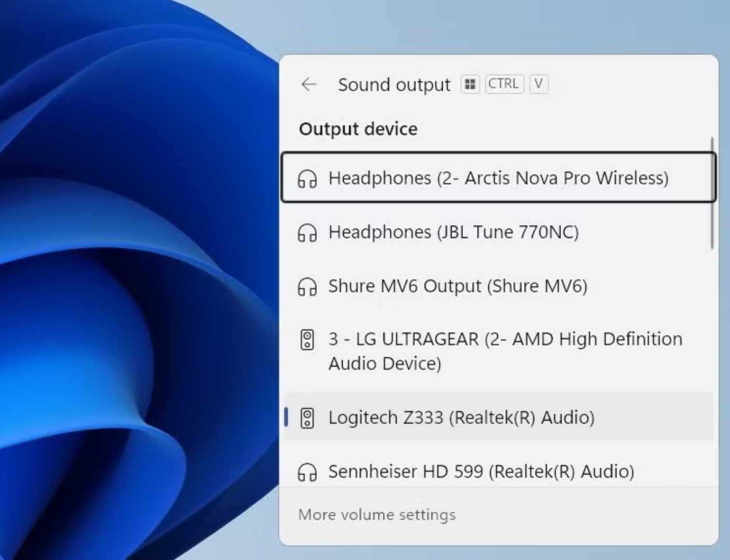Choose the Shure MV6 Output device name

coord(457,286)
